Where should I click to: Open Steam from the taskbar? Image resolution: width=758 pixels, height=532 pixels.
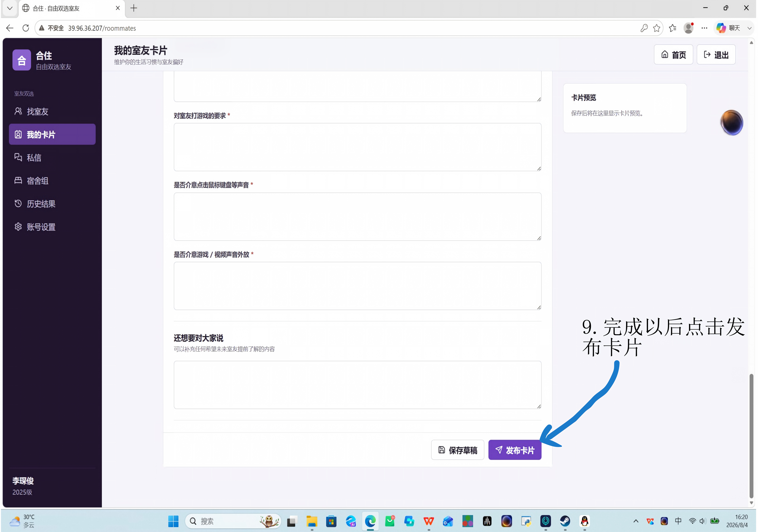[565, 521]
